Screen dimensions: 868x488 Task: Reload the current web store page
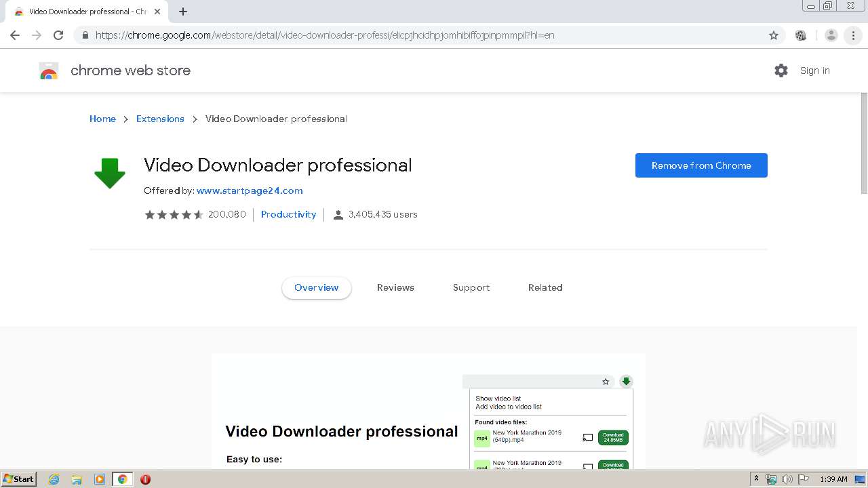pyautogui.click(x=58, y=35)
